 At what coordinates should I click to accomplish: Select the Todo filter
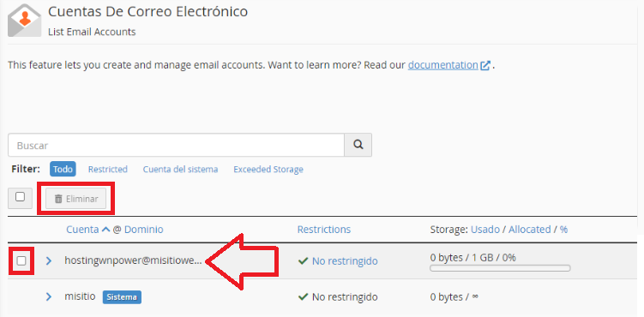(63, 169)
